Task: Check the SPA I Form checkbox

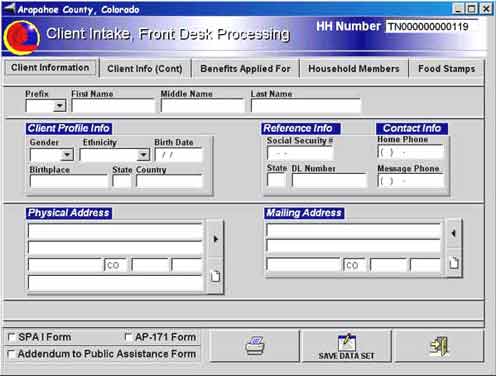Action: coord(11,337)
